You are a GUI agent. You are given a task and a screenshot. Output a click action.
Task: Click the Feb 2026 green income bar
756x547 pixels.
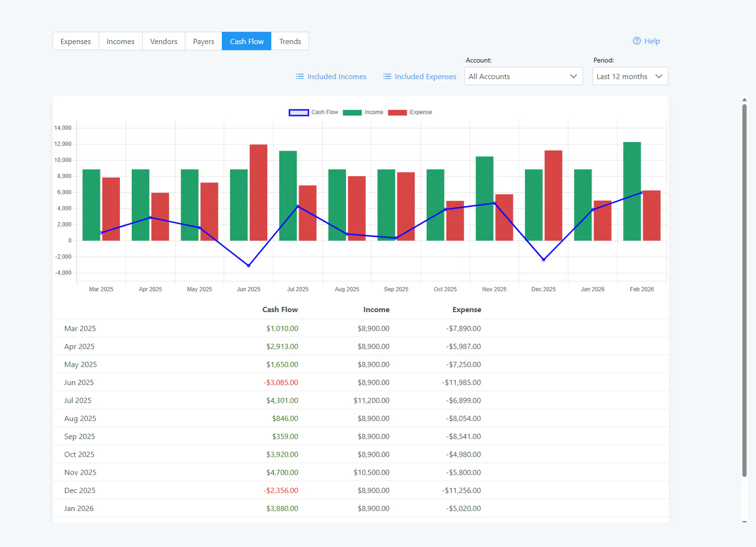coord(632,191)
